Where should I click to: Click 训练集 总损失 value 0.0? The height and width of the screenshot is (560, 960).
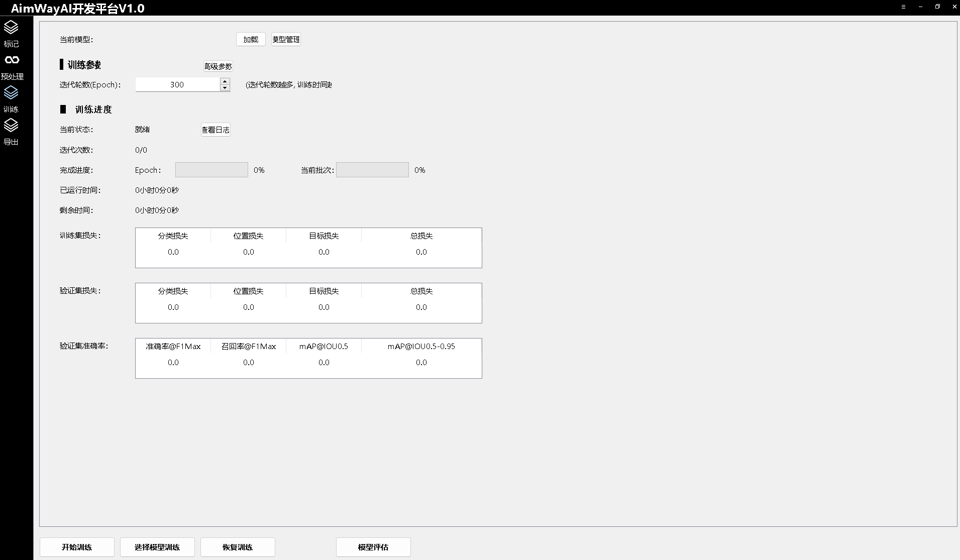[x=421, y=252]
